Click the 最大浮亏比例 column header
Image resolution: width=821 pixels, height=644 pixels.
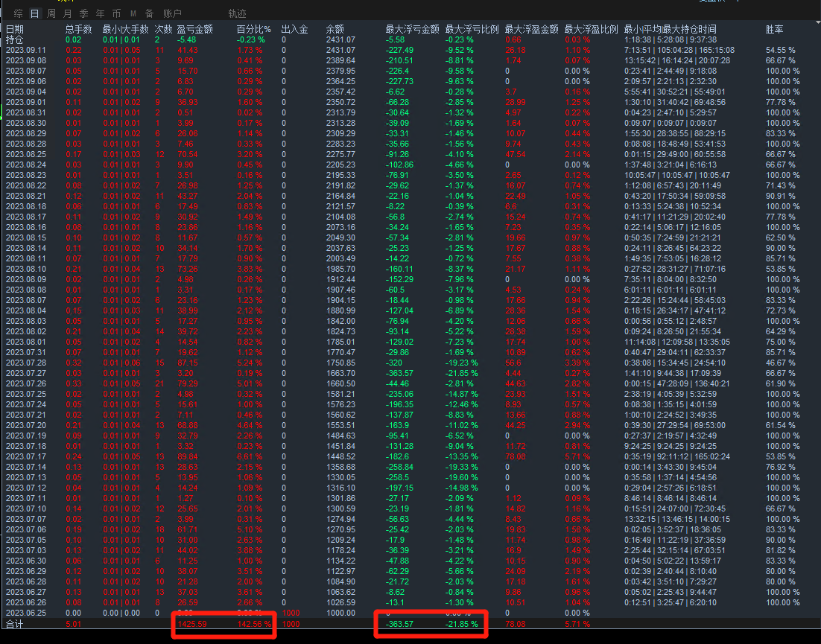[x=472, y=29]
